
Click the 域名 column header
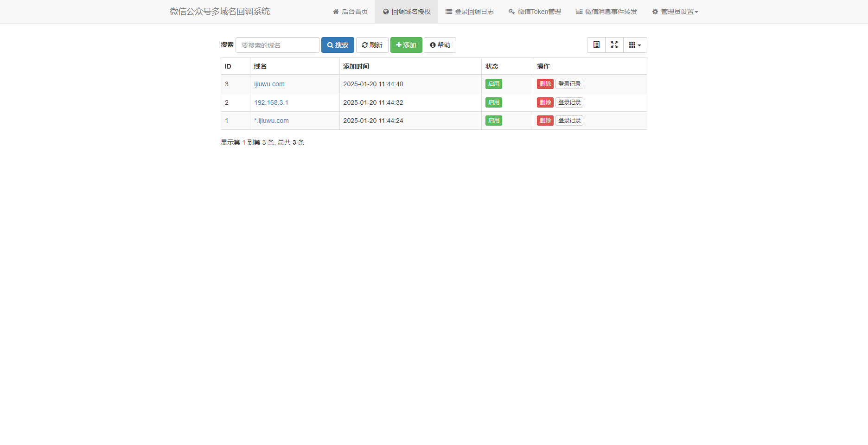point(295,66)
